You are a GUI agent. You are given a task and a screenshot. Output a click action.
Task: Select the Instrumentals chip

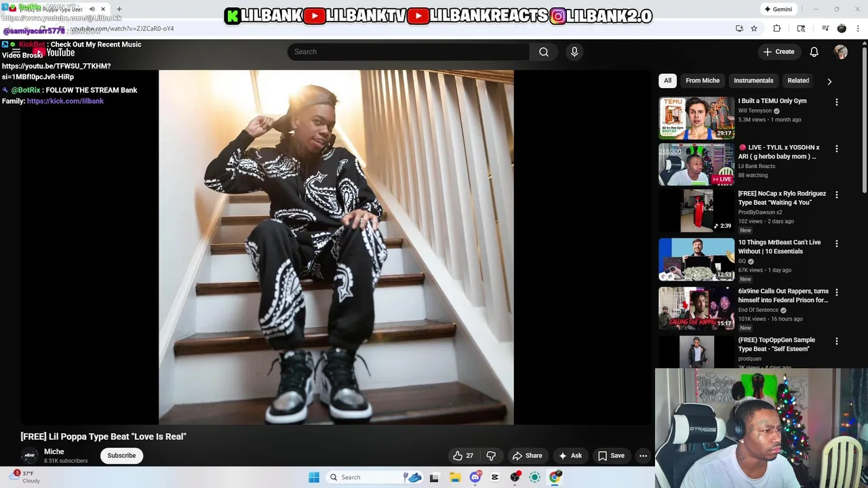(x=753, y=81)
